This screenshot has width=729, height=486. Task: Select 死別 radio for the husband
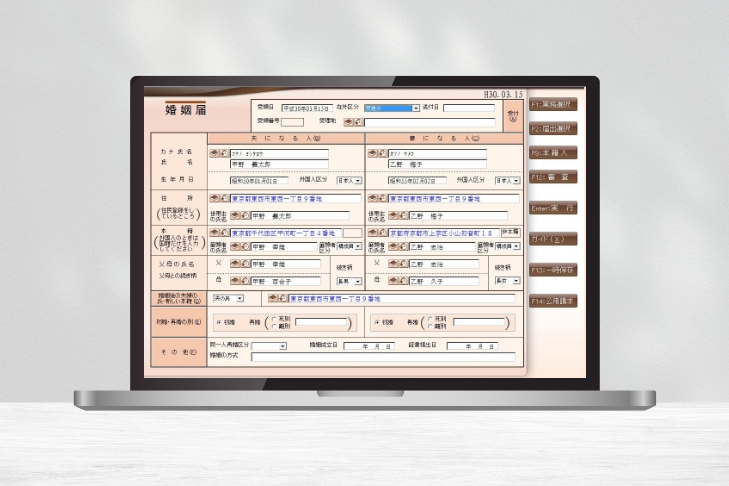[274, 319]
